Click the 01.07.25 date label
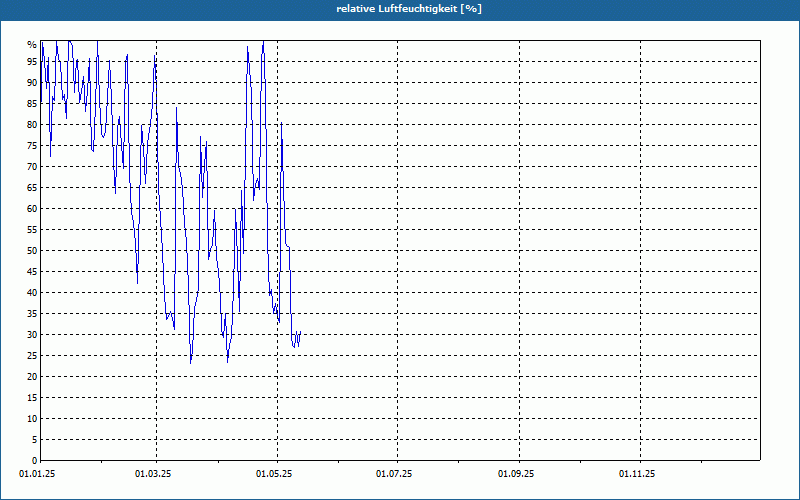This screenshot has width=800, height=500. (x=394, y=474)
